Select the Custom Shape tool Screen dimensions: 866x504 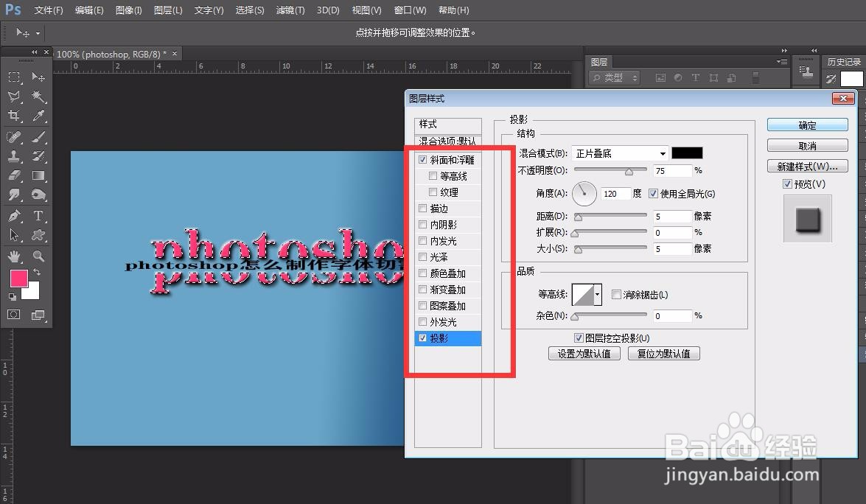click(x=38, y=234)
